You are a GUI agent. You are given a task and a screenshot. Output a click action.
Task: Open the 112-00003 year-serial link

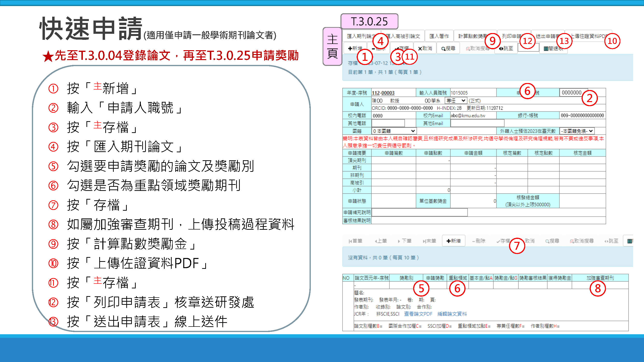click(x=383, y=93)
